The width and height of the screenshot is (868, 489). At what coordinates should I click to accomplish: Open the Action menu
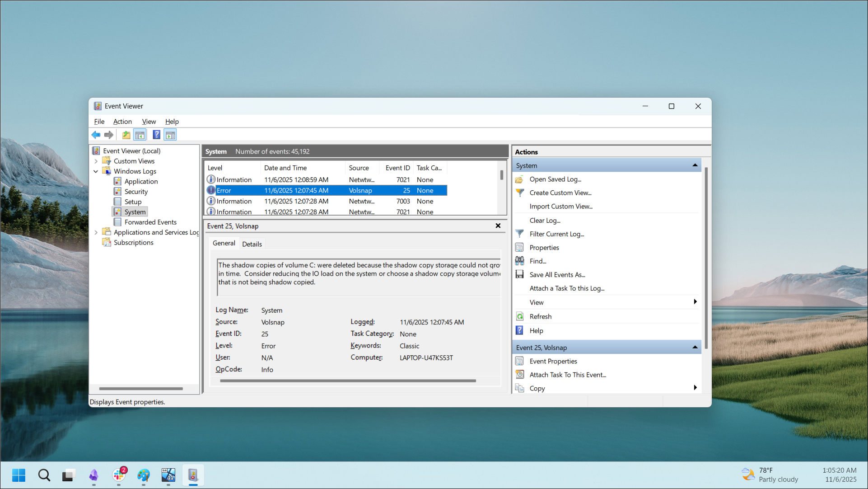pos(122,122)
